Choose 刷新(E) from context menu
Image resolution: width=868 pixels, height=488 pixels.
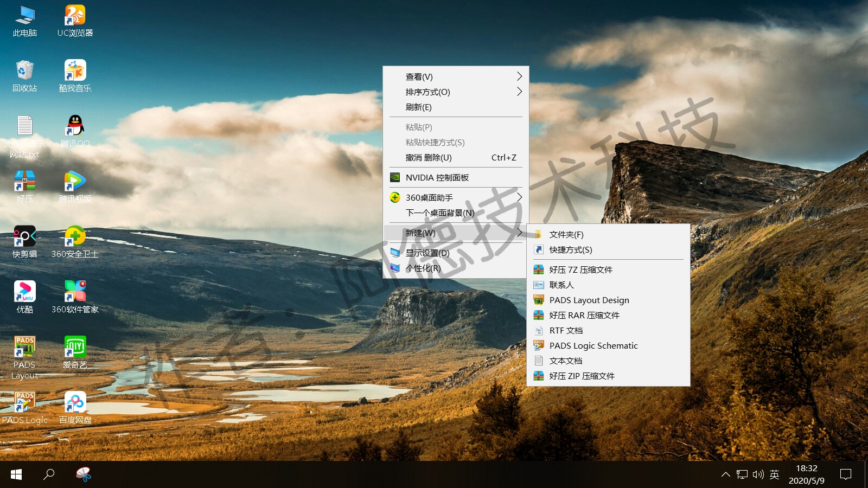tap(456, 107)
